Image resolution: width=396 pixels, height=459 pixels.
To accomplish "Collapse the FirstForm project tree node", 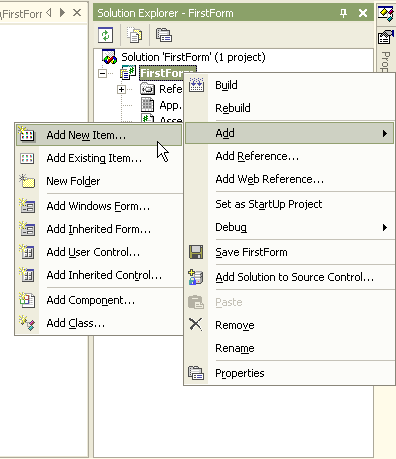I will tap(103, 73).
